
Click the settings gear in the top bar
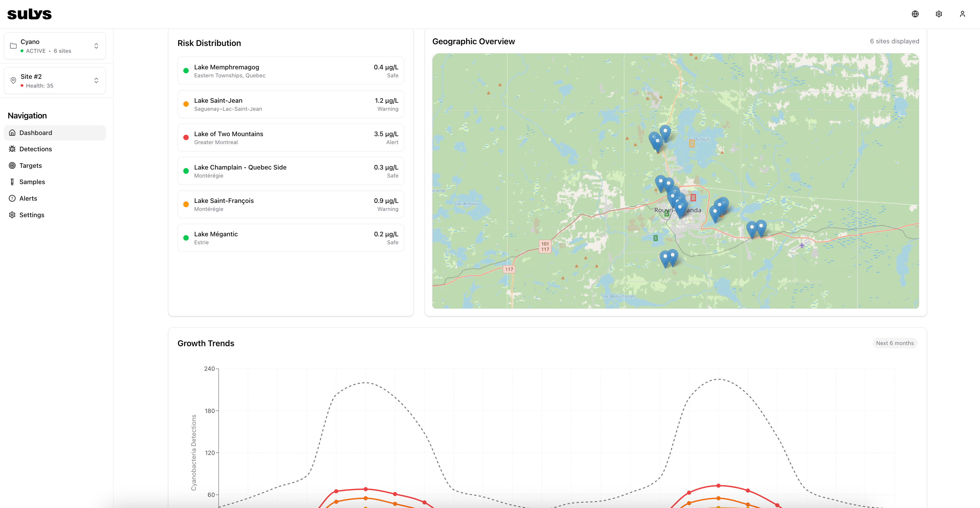pos(939,14)
